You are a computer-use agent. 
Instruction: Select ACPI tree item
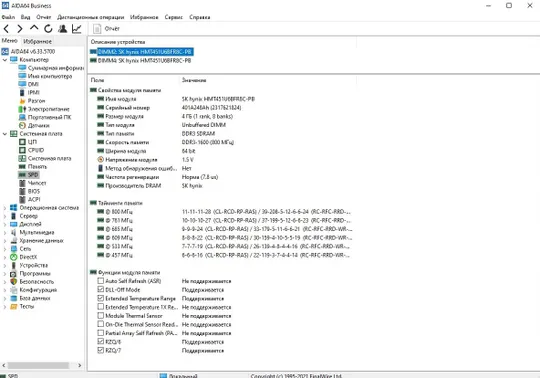tap(34, 200)
